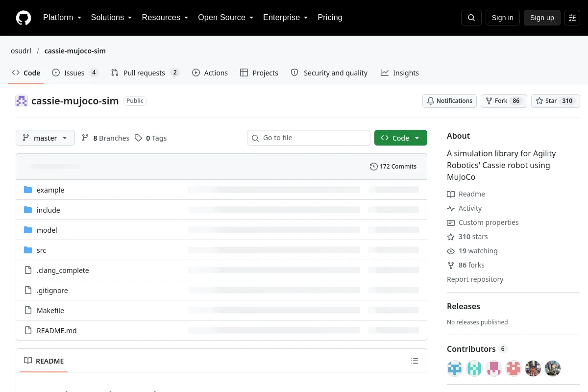This screenshot has width=588, height=392.
Task: Focus the Go to file field
Action: [x=309, y=138]
